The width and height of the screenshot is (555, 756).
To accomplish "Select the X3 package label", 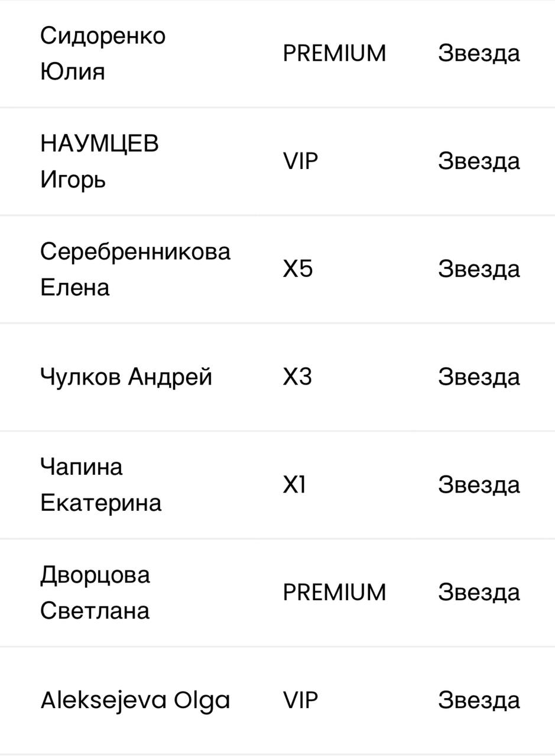I will (x=297, y=376).
